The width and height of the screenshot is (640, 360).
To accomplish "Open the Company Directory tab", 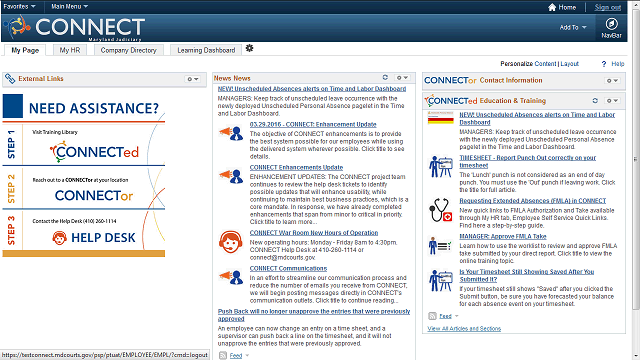I will point(129,50).
